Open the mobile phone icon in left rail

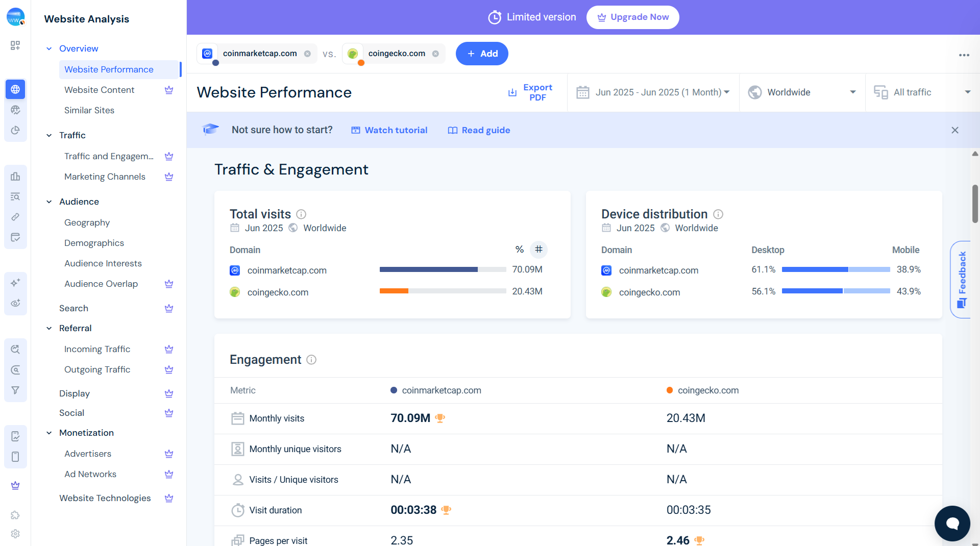click(x=15, y=457)
